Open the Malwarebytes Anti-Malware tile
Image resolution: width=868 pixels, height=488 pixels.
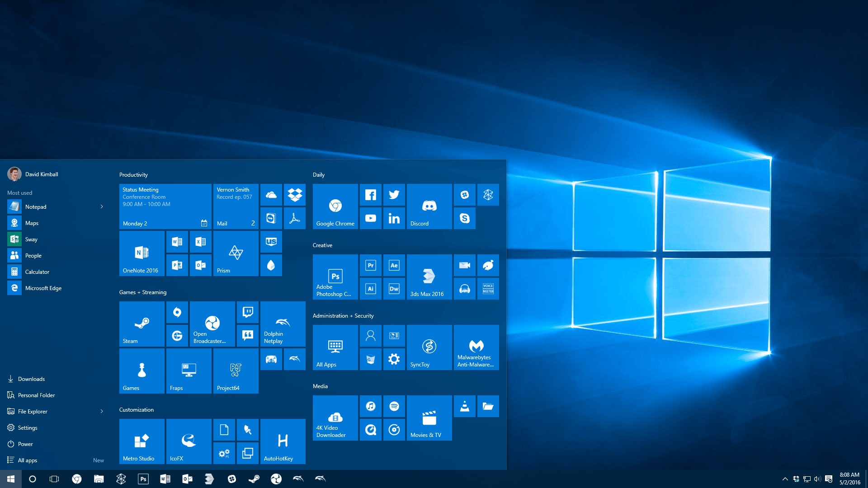point(476,347)
